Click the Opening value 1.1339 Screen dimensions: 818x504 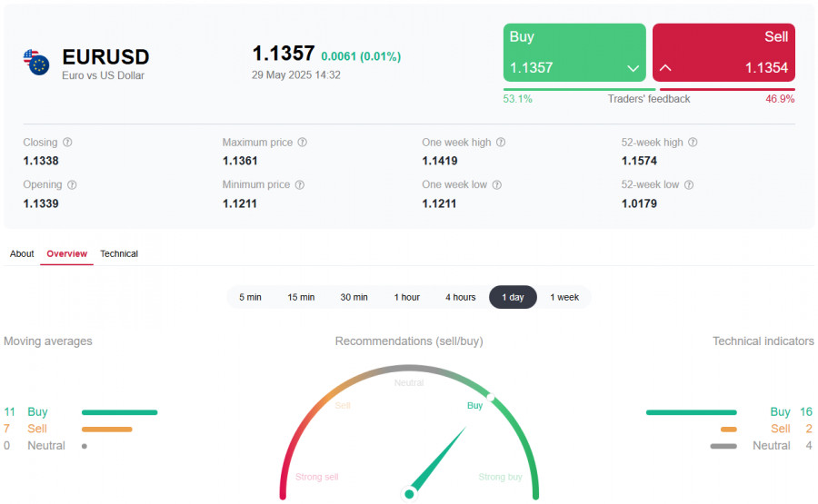(41, 203)
